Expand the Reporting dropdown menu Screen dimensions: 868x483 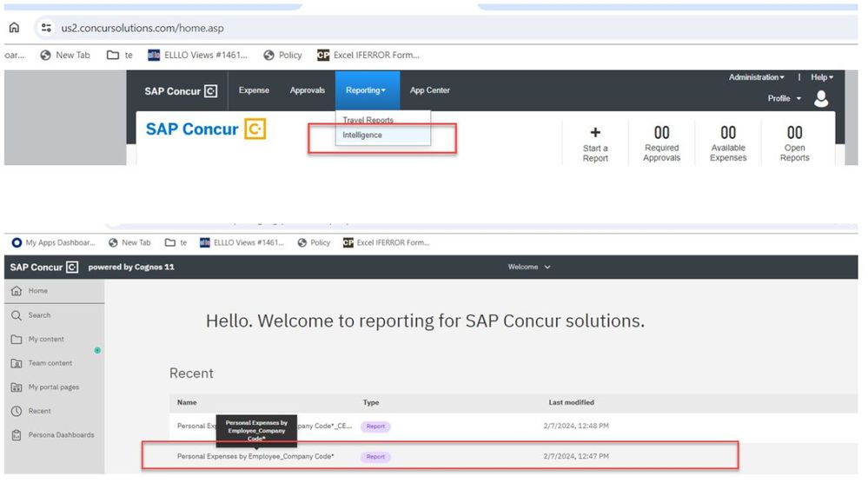(x=366, y=90)
